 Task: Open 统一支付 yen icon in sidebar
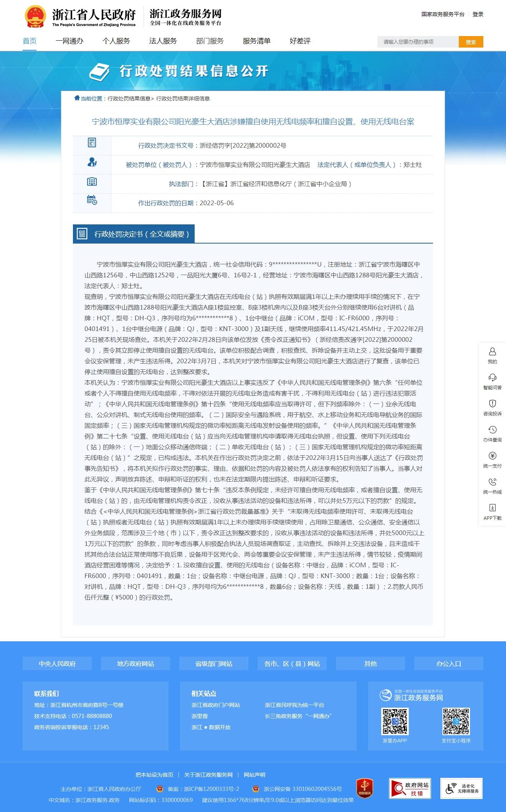click(x=492, y=456)
